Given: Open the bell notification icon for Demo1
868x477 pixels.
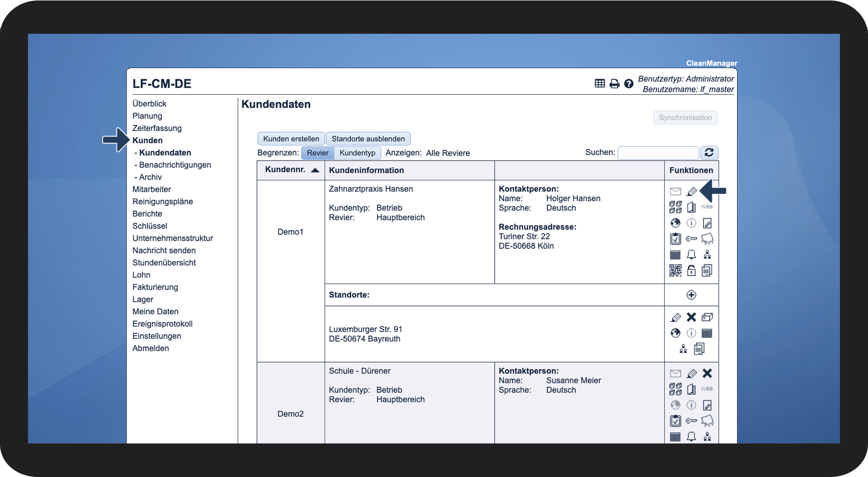Looking at the screenshot, I should 691,254.
